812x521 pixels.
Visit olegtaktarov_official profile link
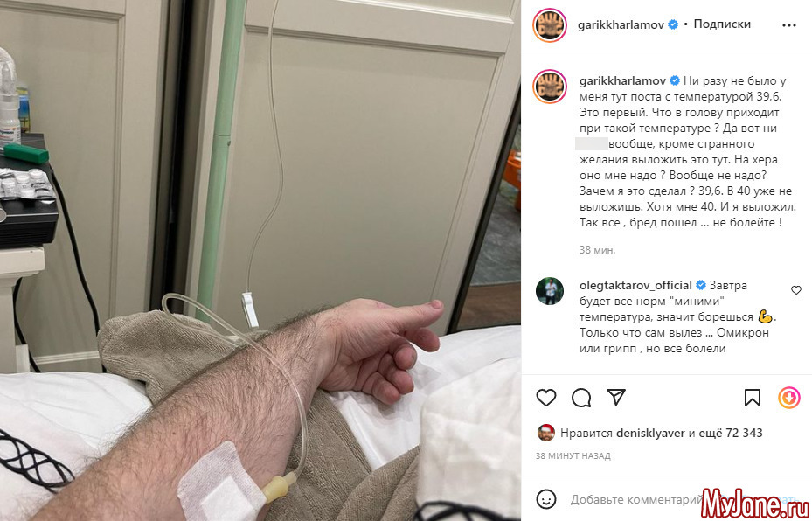click(x=636, y=285)
